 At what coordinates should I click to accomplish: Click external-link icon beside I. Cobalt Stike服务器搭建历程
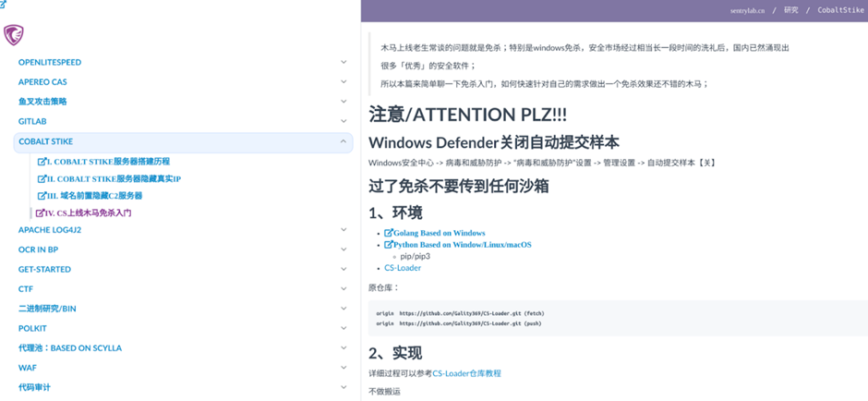click(x=42, y=162)
